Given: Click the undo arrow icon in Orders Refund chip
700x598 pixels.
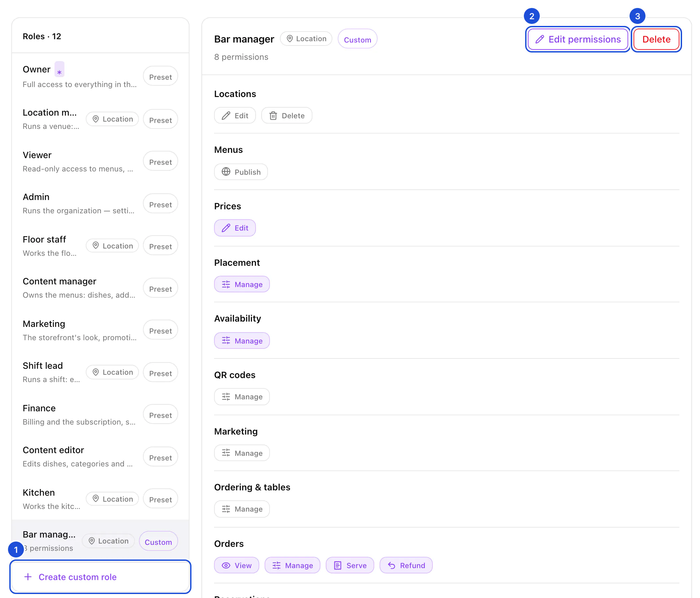Looking at the screenshot, I should [x=391, y=565].
